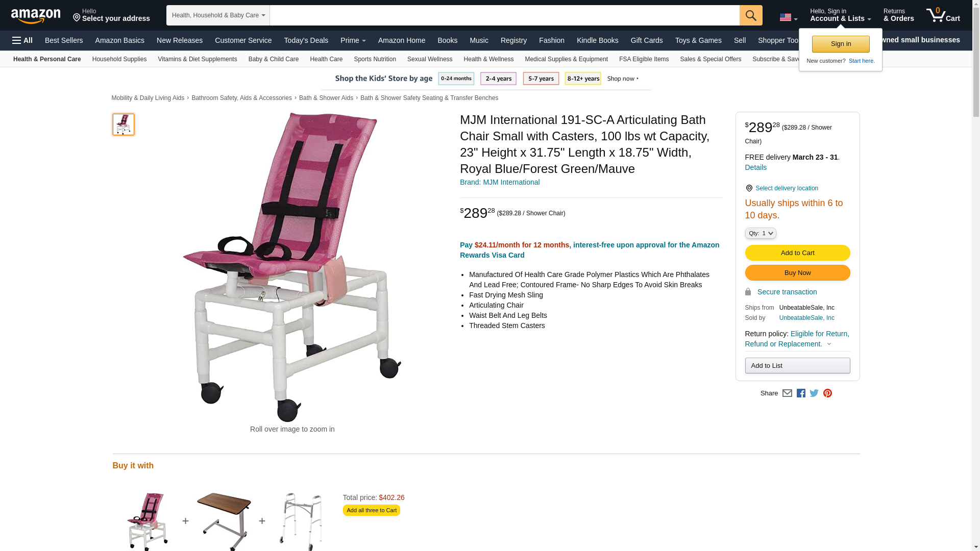Select the bath chair product thumbnail
The image size is (980, 551).
coord(123,124)
